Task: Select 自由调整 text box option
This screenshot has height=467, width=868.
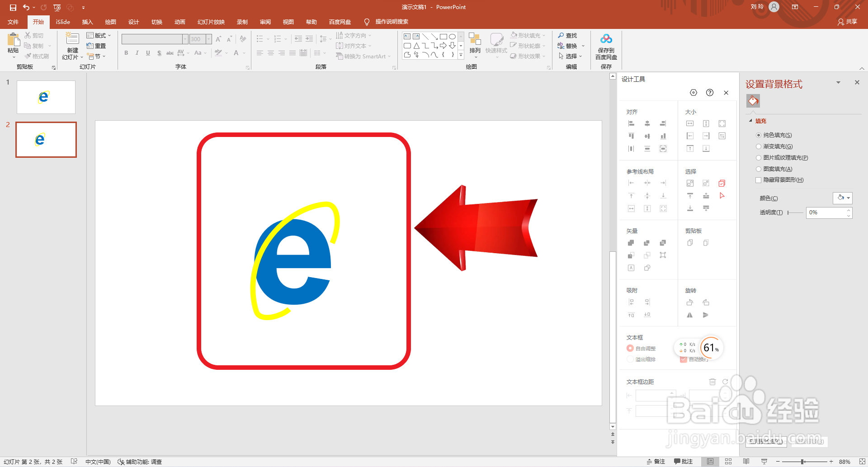Action: [630, 348]
